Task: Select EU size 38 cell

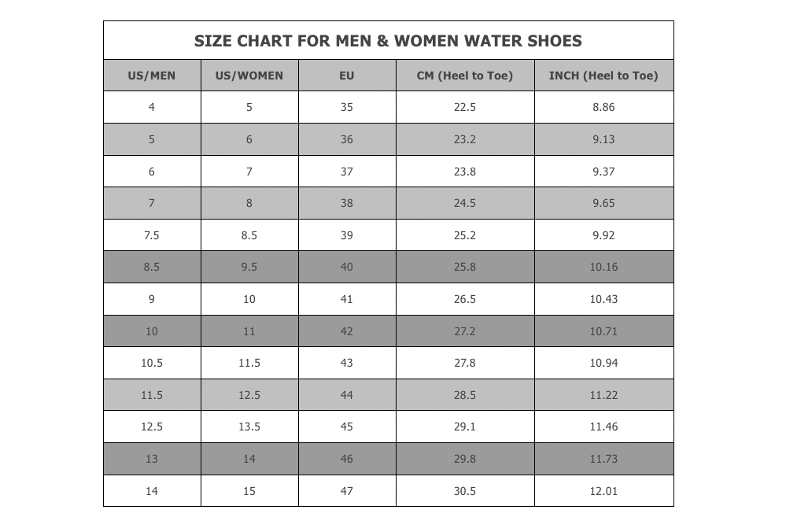Action: click(347, 203)
